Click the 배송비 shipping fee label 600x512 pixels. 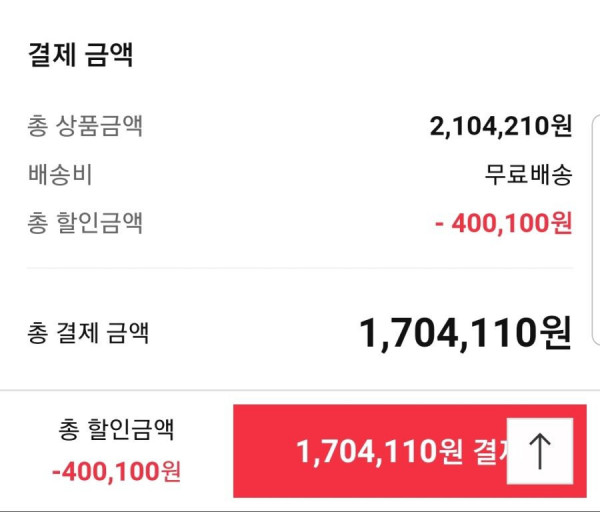pyautogui.click(x=60, y=174)
